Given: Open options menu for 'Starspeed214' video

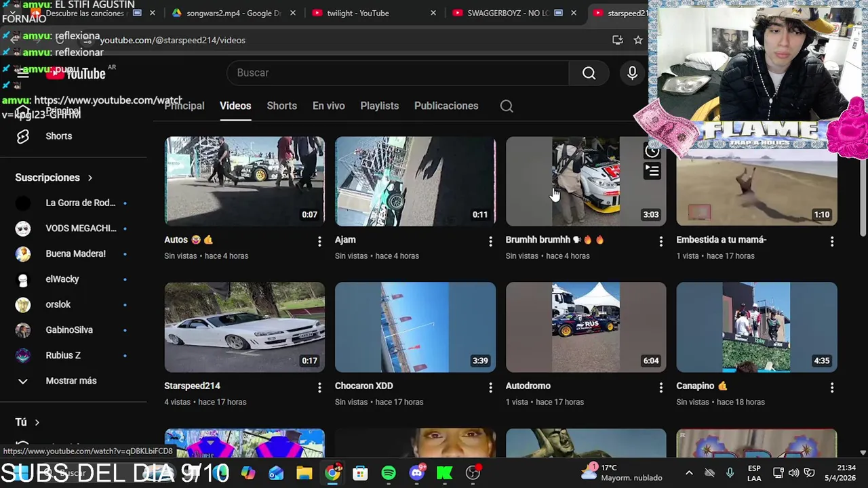Looking at the screenshot, I should (319, 388).
